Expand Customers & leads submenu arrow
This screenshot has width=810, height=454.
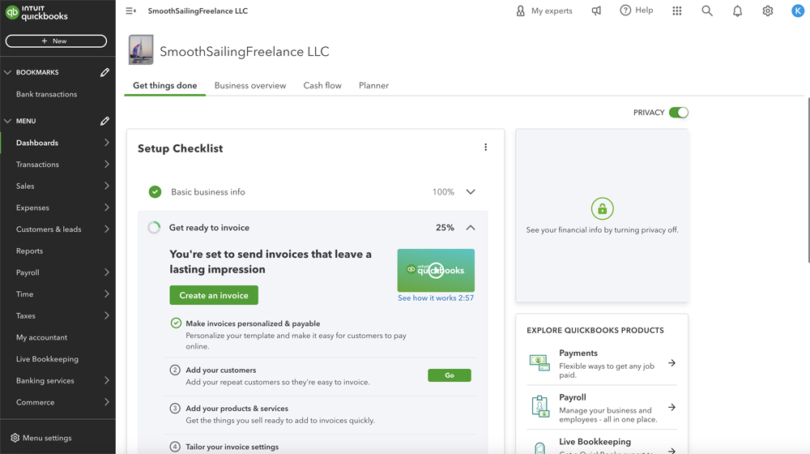point(106,229)
